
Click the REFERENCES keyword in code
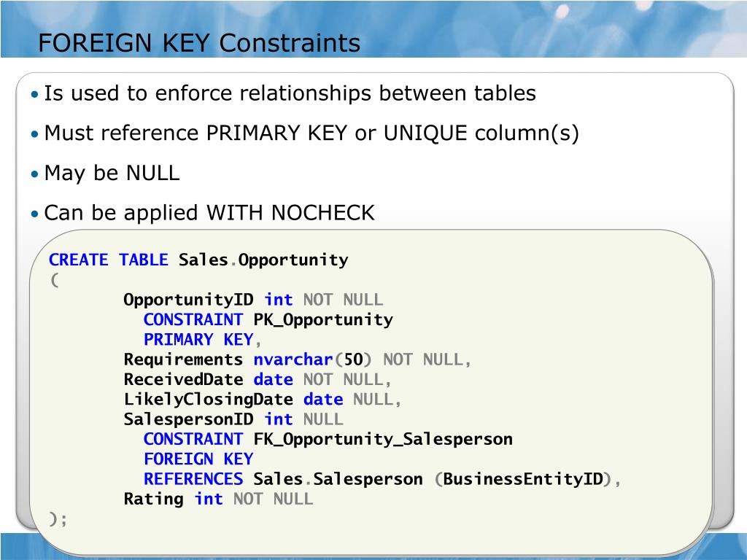pyautogui.click(x=193, y=479)
